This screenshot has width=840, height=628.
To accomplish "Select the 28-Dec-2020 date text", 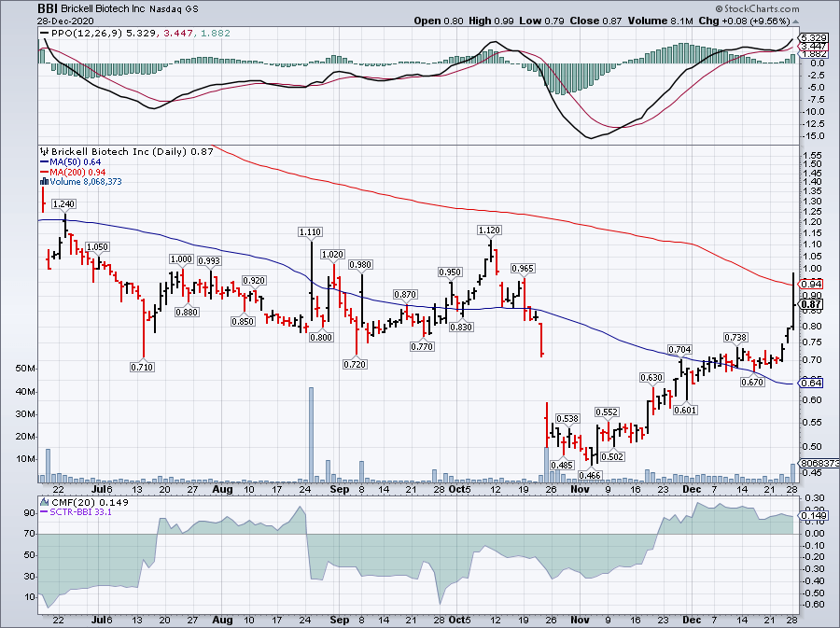I will (x=65, y=21).
